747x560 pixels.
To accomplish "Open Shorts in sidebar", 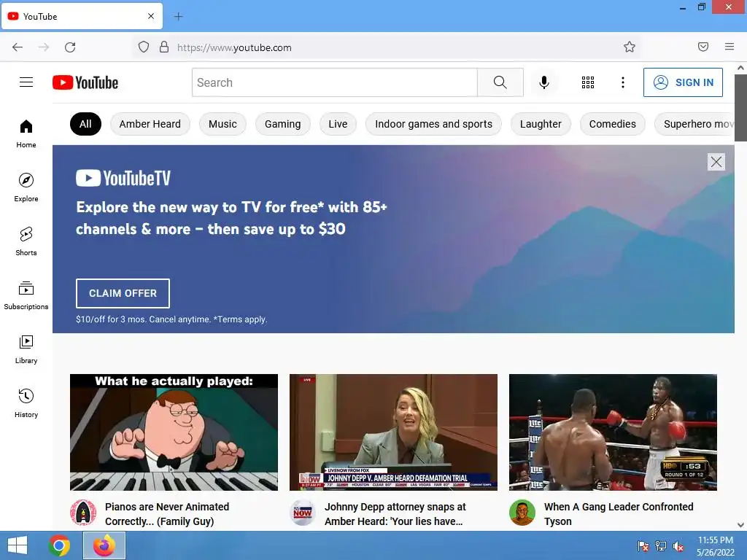I will pyautogui.click(x=26, y=241).
